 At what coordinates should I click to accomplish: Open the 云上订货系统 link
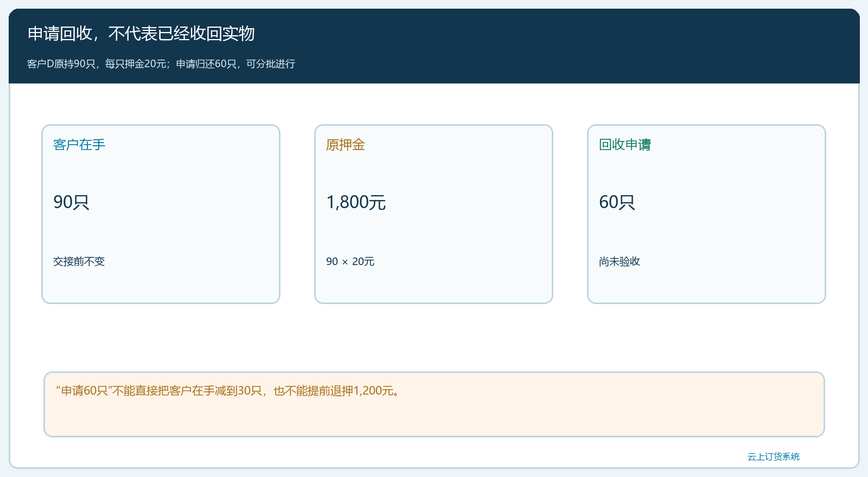(x=774, y=457)
